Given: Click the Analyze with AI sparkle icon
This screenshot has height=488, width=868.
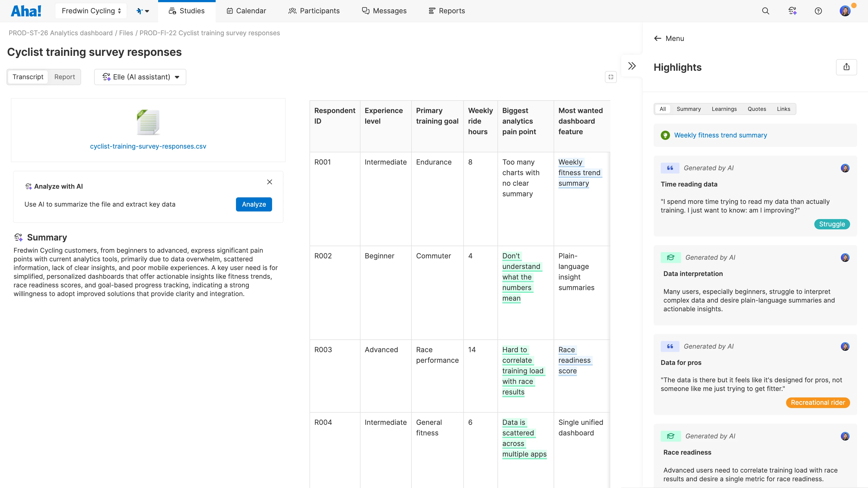Looking at the screenshot, I should coord(28,186).
